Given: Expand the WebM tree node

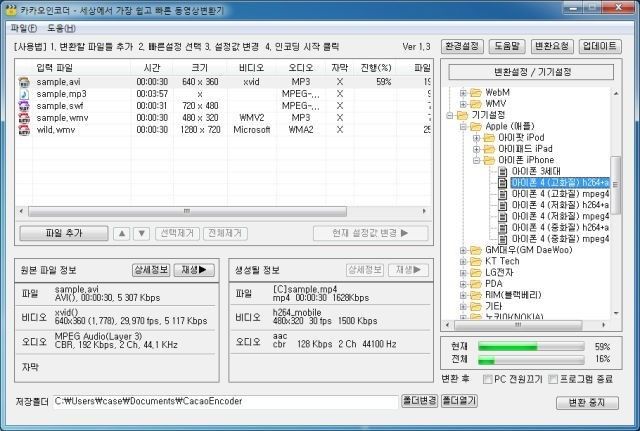Looking at the screenshot, I should click(463, 93).
